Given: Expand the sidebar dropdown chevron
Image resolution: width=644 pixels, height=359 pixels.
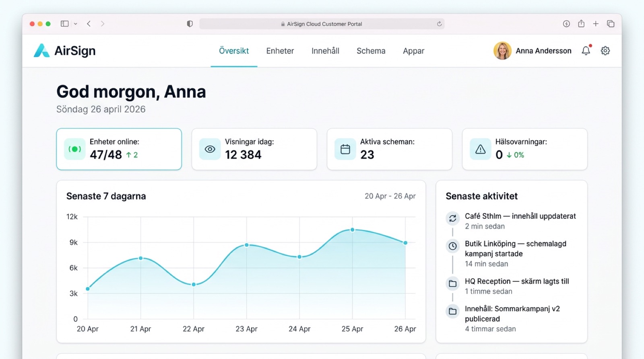Looking at the screenshot, I should (75, 24).
